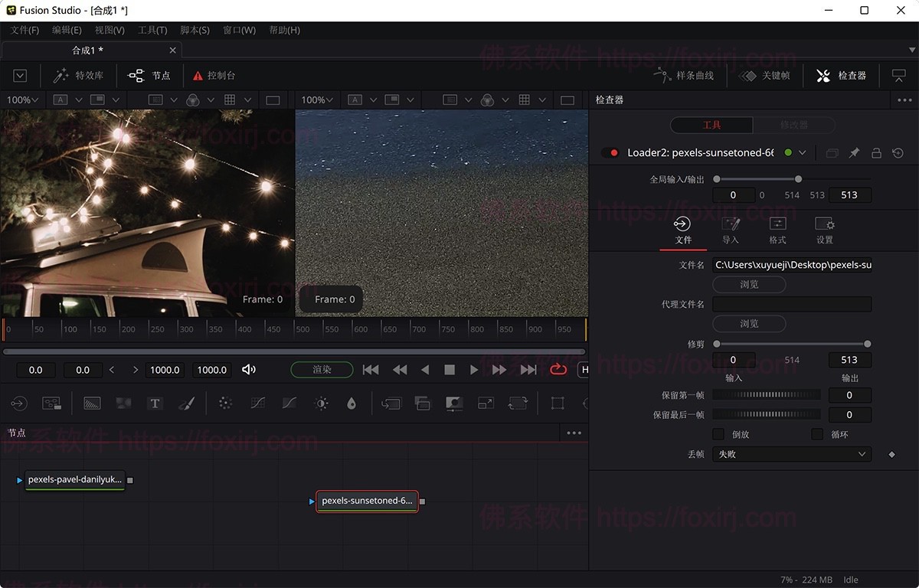The image size is (919, 588).
Task: Toggle playback loop button in transport controls
Action: tap(558, 370)
